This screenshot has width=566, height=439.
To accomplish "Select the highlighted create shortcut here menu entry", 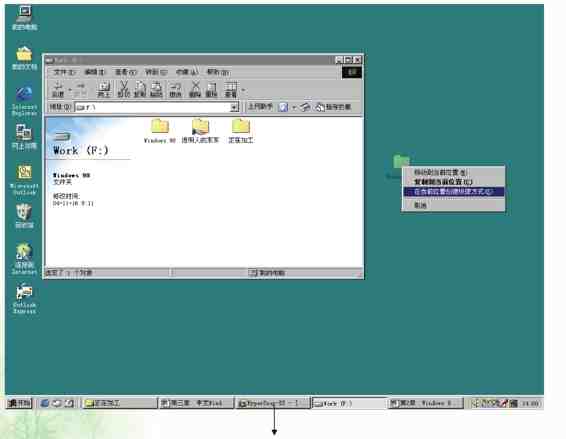I will pos(453,191).
